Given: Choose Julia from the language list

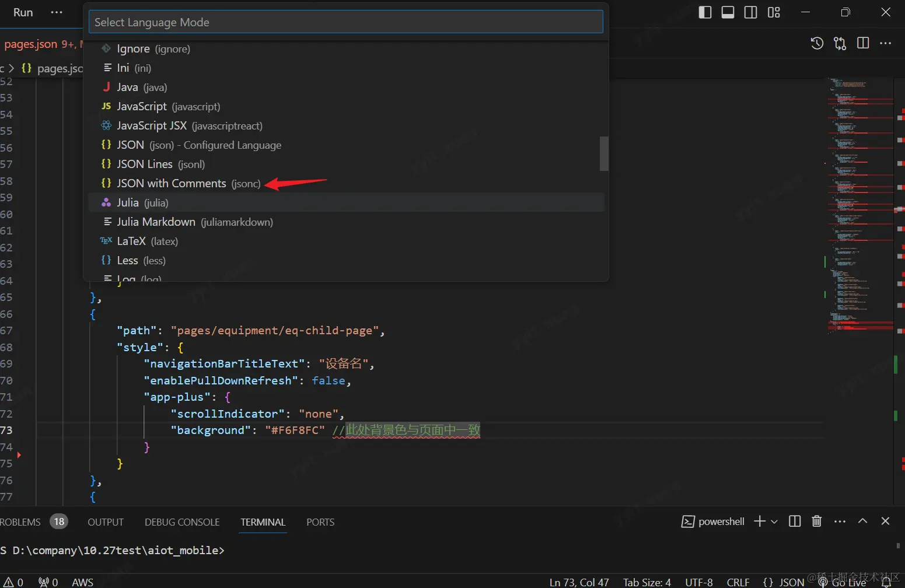Looking at the screenshot, I should tap(127, 202).
